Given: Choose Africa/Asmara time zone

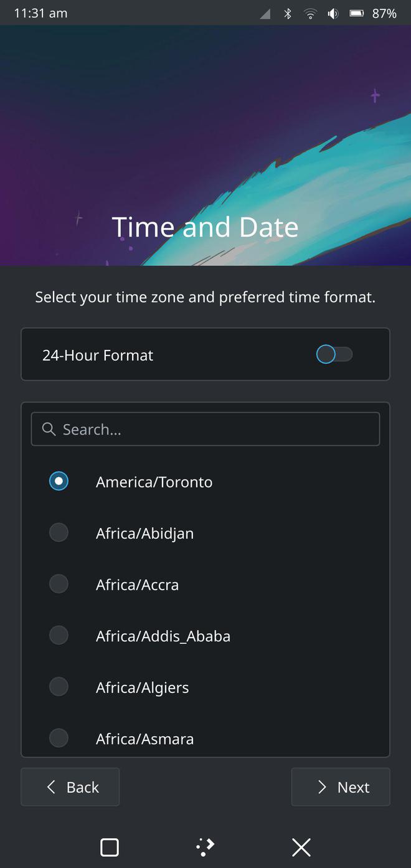Looking at the screenshot, I should click(x=59, y=738).
